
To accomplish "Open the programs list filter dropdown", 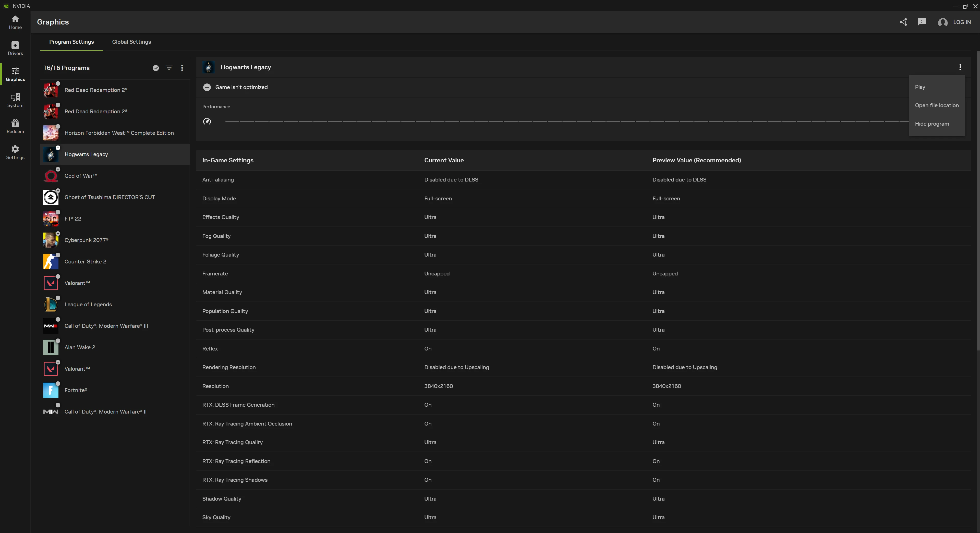I will point(169,68).
